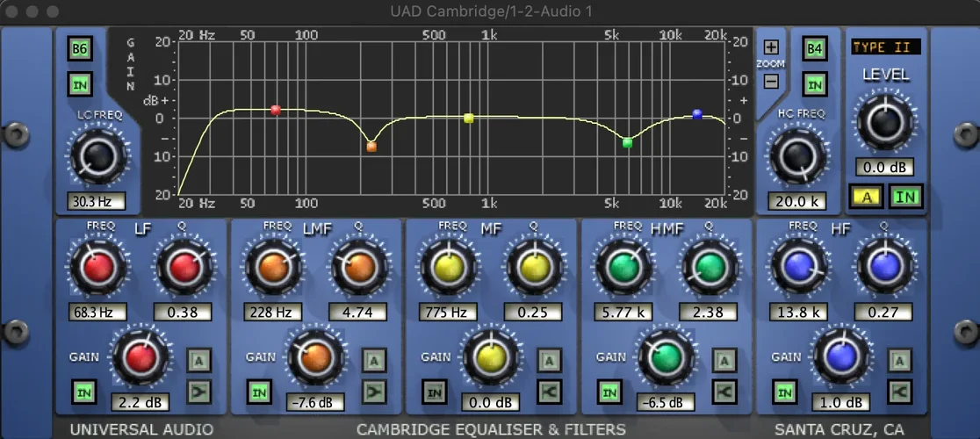Toggle the LMF band A type button

(x=374, y=360)
